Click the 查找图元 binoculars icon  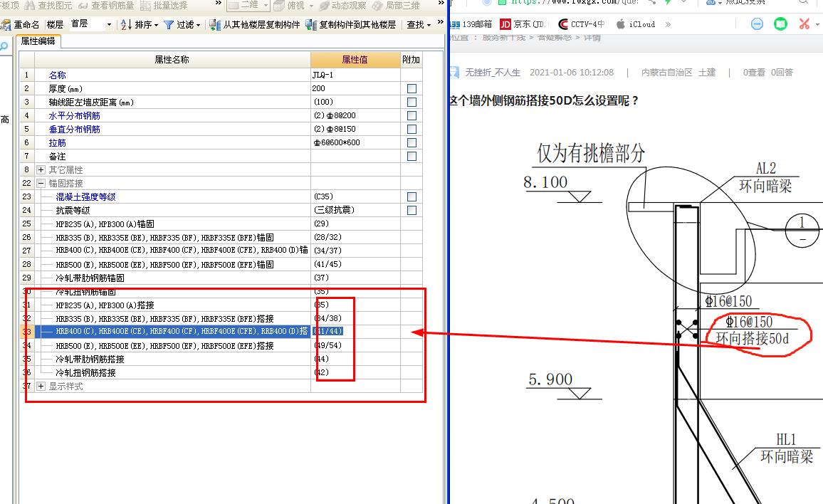tap(29, 5)
